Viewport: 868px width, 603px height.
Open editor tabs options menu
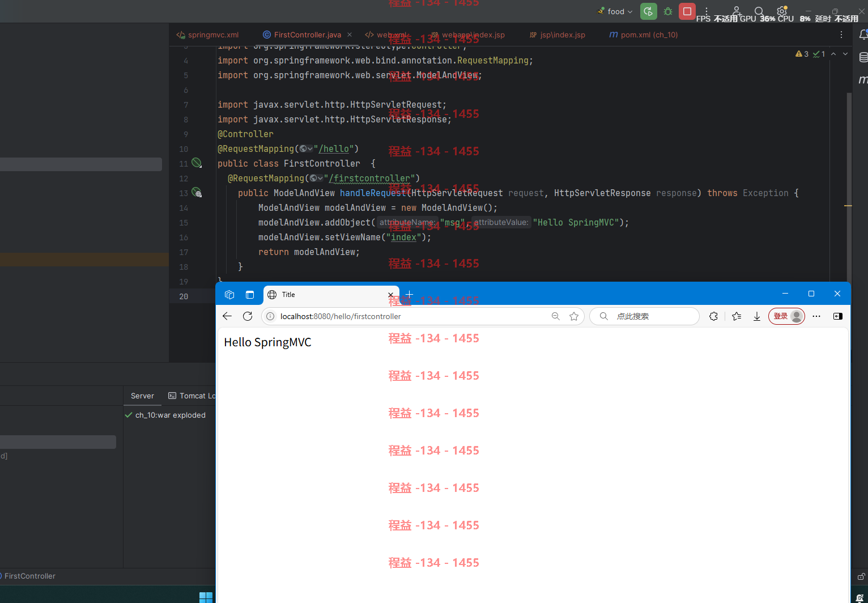pyautogui.click(x=841, y=35)
